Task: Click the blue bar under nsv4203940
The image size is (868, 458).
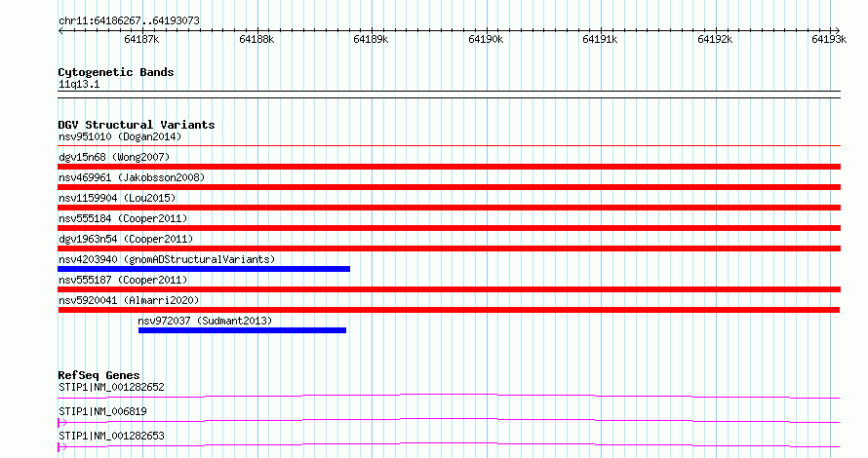Action: tap(204, 269)
